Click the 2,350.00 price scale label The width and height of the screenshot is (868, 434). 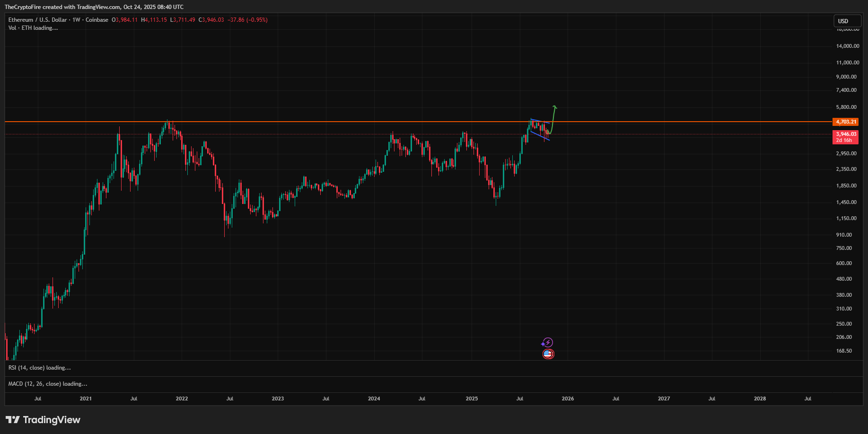[x=846, y=169]
